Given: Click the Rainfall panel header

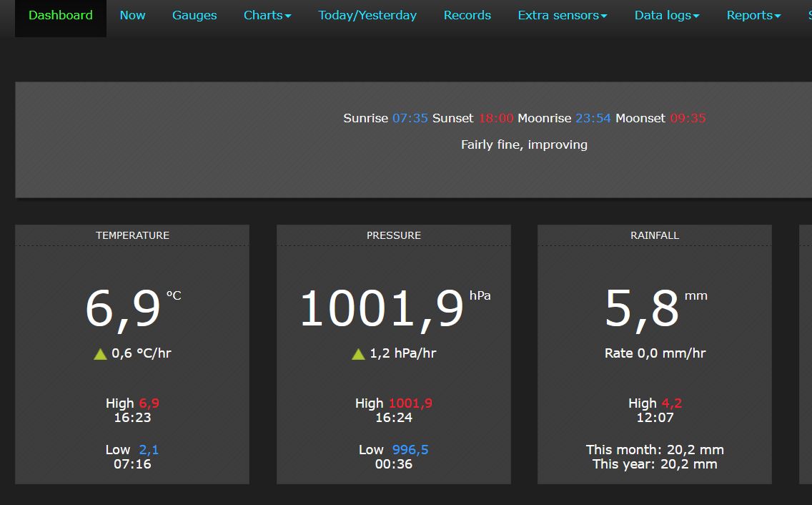Looking at the screenshot, I should pyautogui.click(x=655, y=235).
